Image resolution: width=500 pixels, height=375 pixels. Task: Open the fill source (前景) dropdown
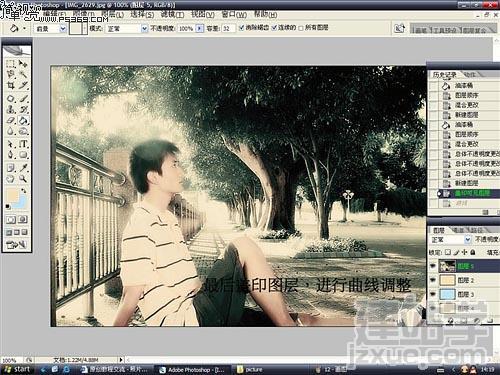(50, 29)
